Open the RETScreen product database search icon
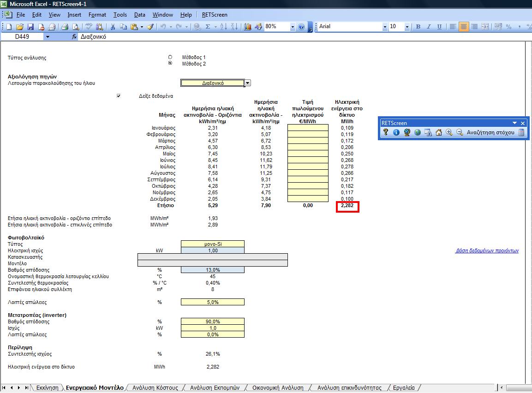 428,132
